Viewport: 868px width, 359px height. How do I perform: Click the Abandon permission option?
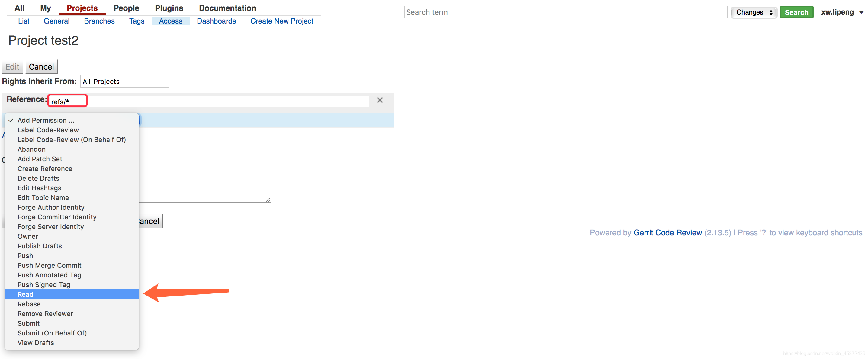pos(31,149)
